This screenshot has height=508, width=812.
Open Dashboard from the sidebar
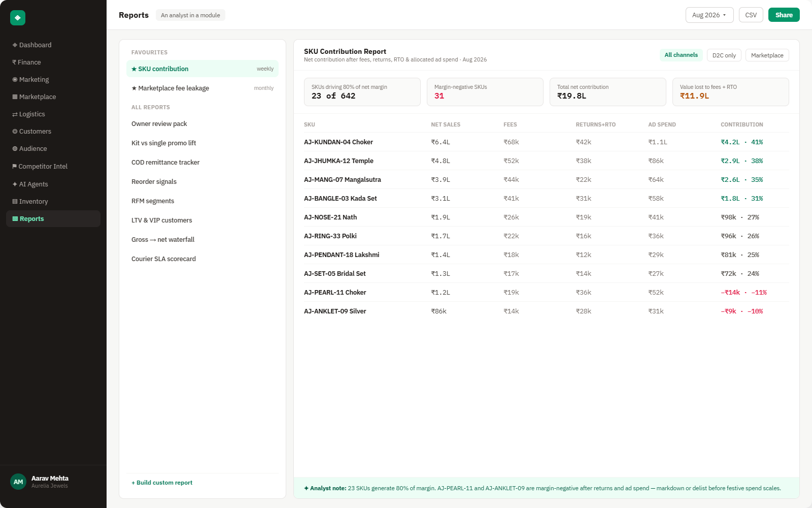(x=53, y=45)
